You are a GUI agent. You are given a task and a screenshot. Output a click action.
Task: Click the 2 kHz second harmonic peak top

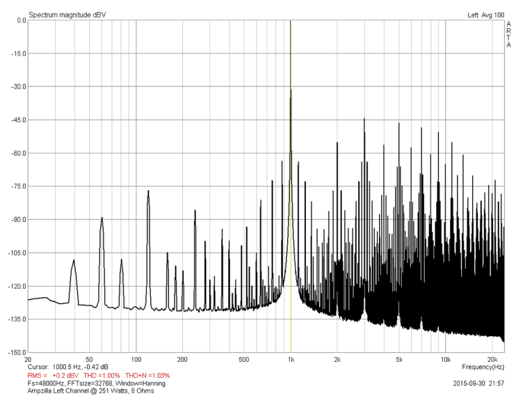pos(337,143)
